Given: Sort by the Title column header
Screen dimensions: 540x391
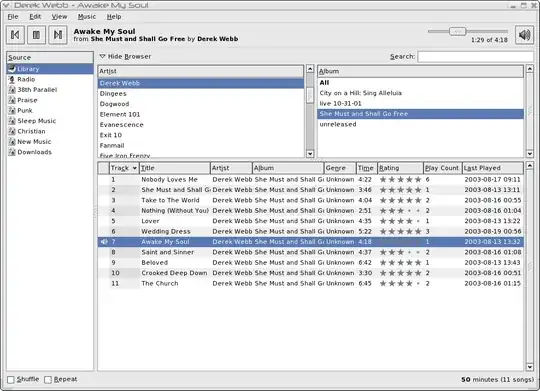Looking at the screenshot, I should click(x=175, y=168).
